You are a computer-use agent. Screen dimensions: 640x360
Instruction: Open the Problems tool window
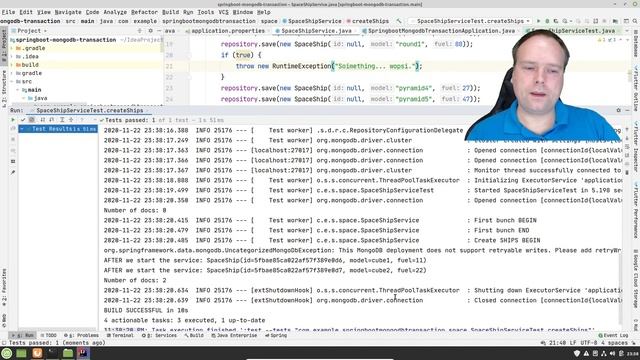(x=82, y=336)
